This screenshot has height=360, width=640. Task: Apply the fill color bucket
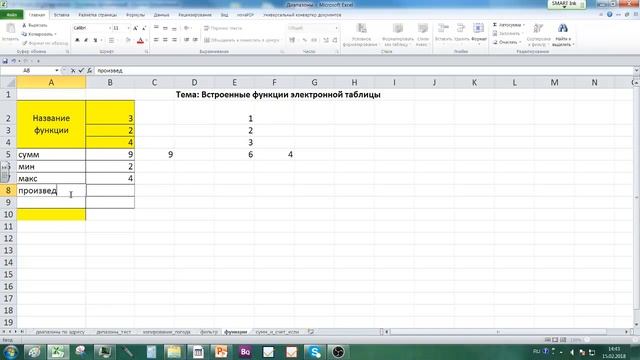(128, 40)
